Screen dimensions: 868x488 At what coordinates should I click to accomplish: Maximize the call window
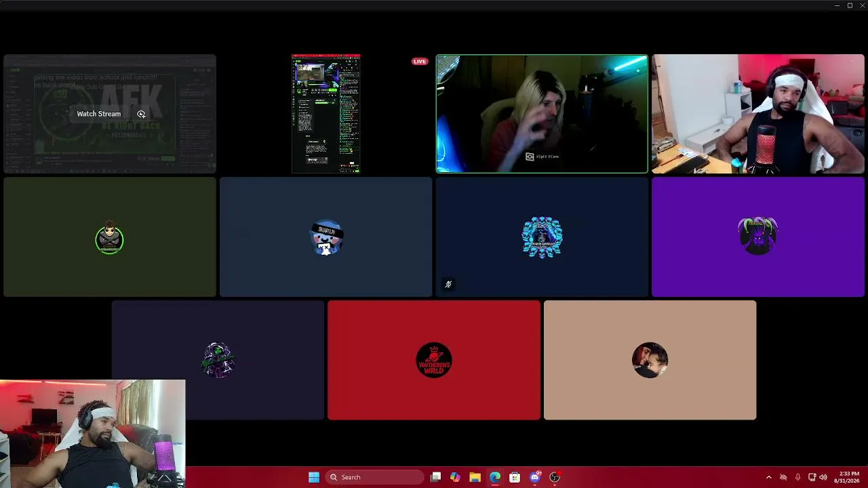click(850, 5)
